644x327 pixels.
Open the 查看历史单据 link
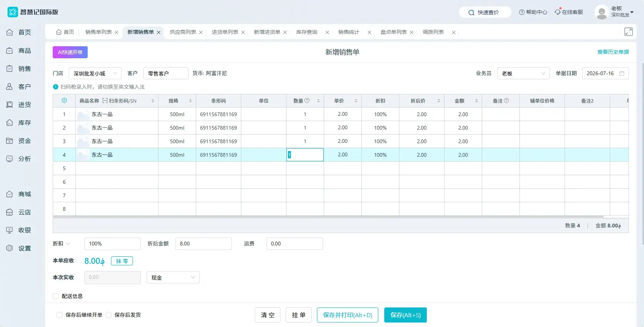[x=613, y=52]
